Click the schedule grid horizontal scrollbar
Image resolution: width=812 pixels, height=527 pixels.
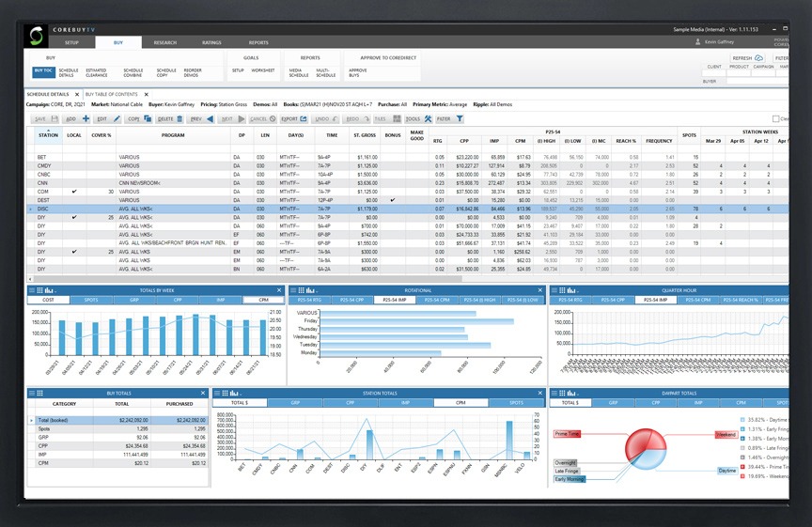tap(246, 278)
